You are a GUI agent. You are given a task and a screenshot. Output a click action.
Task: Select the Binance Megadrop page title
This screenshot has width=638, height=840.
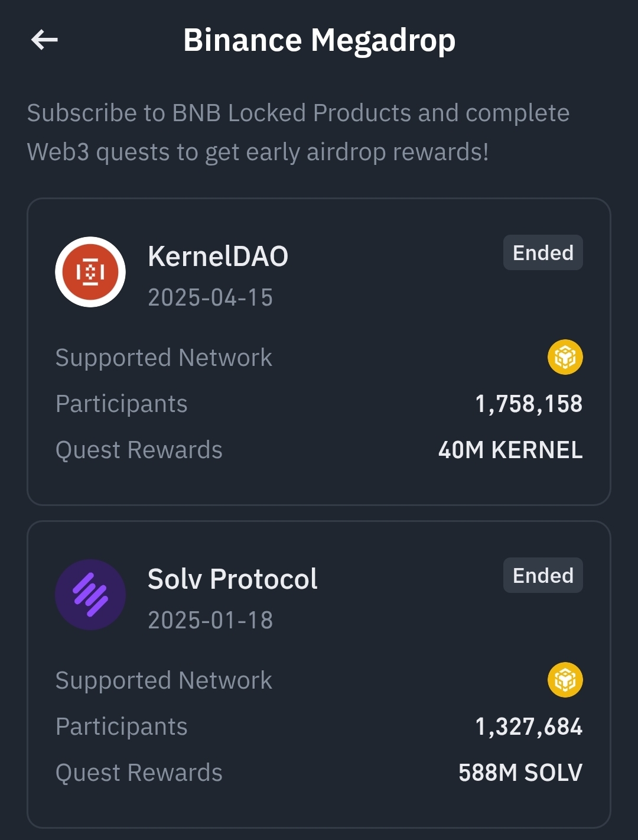[319, 41]
